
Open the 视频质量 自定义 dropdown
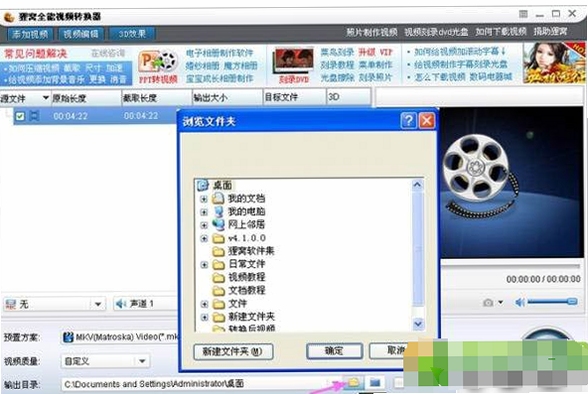click(x=142, y=361)
